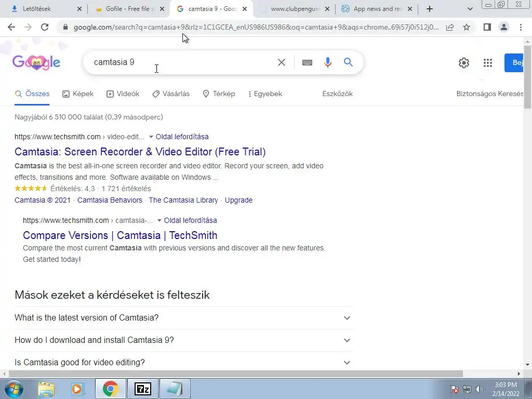The image size is (532, 399).
Task: Select Chrome in the taskbar
Action: coord(110,389)
